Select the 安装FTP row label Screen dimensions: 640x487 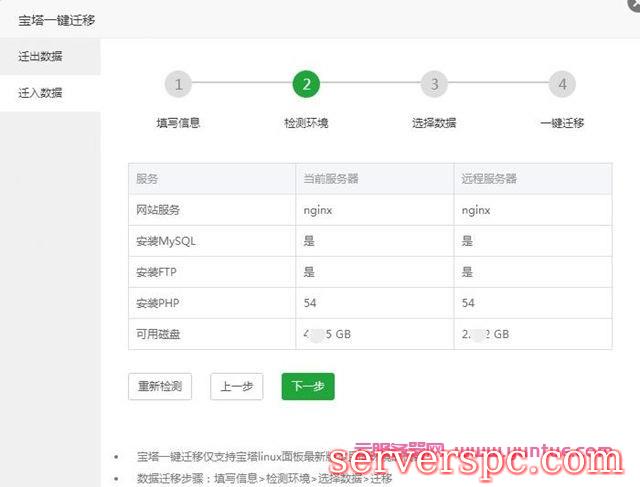(160, 272)
